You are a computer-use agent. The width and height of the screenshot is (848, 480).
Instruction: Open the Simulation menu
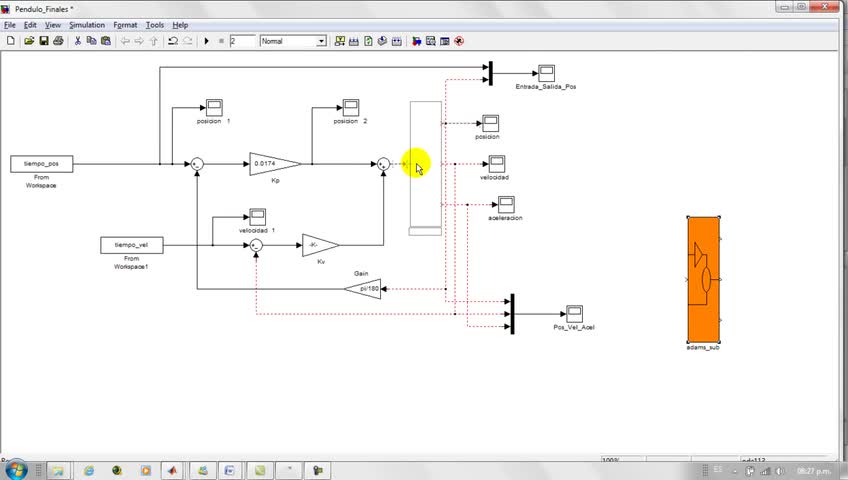pyautogui.click(x=87, y=25)
